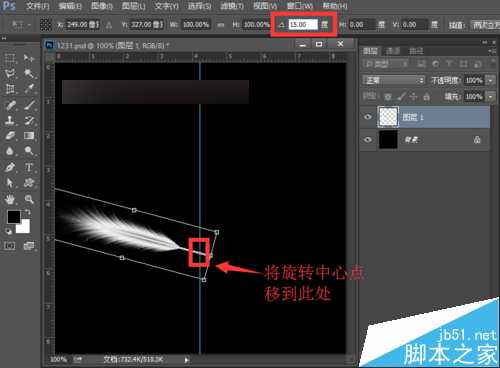The image size is (500, 368).
Task: Toggle lock all padlock in Layers panel
Action: 426,97
